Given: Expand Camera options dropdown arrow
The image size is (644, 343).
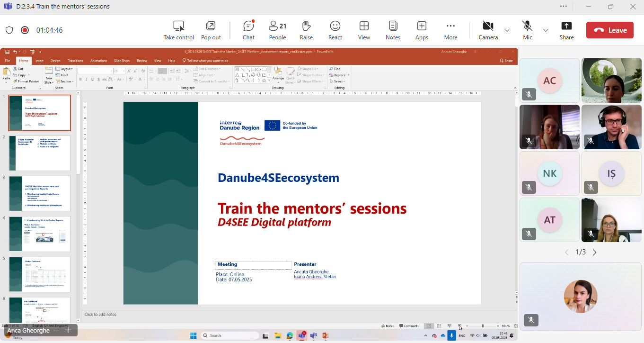Looking at the screenshot, I should pyautogui.click(x=507, y=30).
